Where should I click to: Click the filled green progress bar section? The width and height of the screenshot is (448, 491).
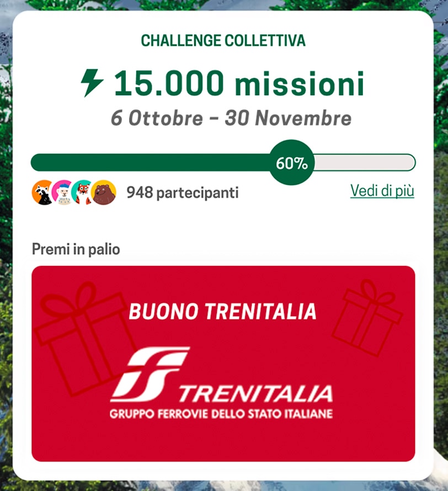pyautogui.click(x=150, y=163)
